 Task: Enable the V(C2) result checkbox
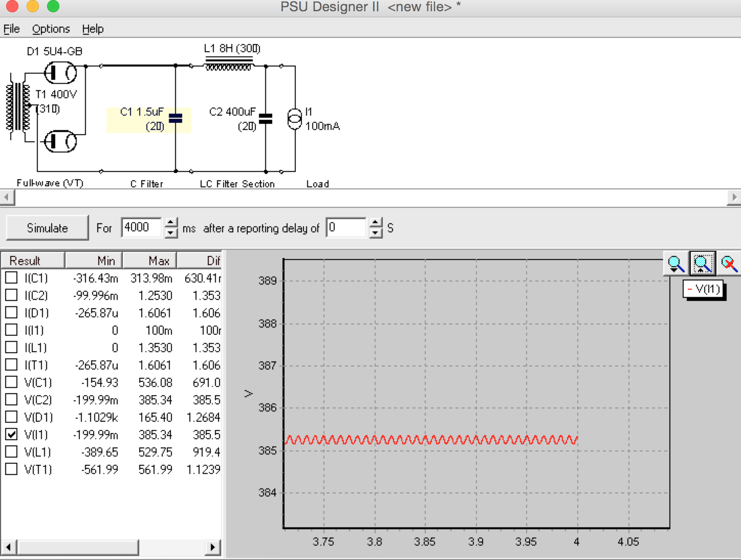tap(11, 399)
